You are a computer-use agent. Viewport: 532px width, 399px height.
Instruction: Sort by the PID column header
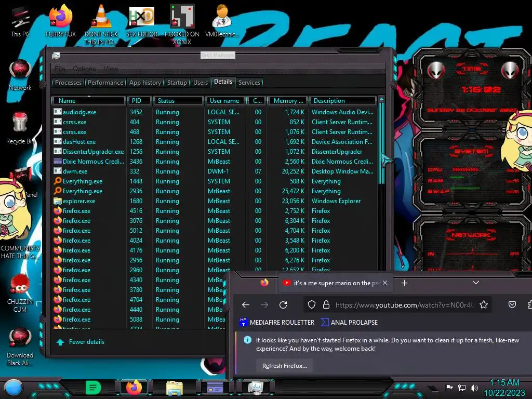pyautogui.click(x=139, y=101)
